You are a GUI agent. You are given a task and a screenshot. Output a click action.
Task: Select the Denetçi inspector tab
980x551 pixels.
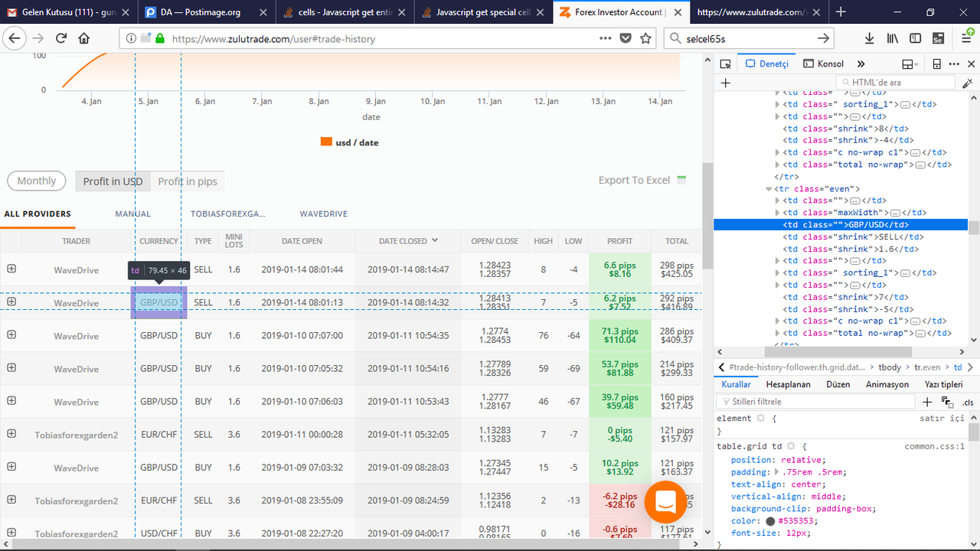(x=766, y=64)
